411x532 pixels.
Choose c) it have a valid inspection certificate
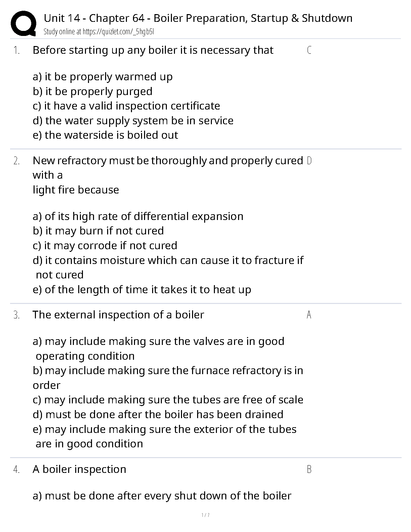126,106
